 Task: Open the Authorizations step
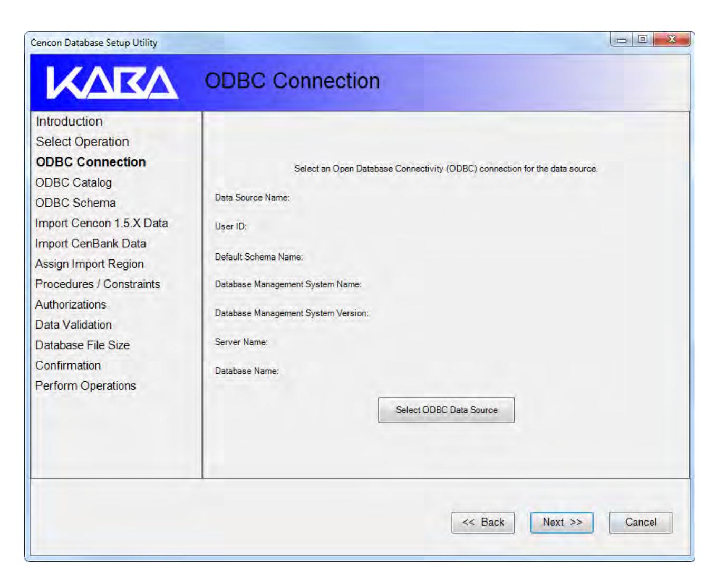click(x=71, y=304)
